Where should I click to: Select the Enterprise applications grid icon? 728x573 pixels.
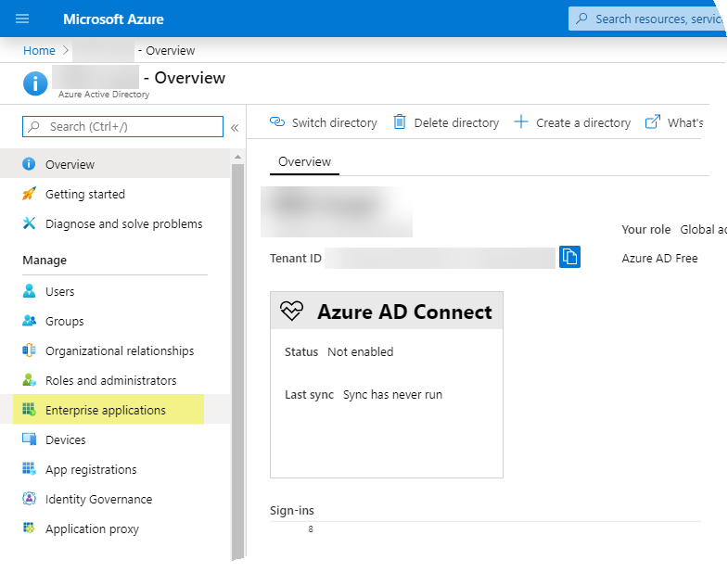(29, 410)
